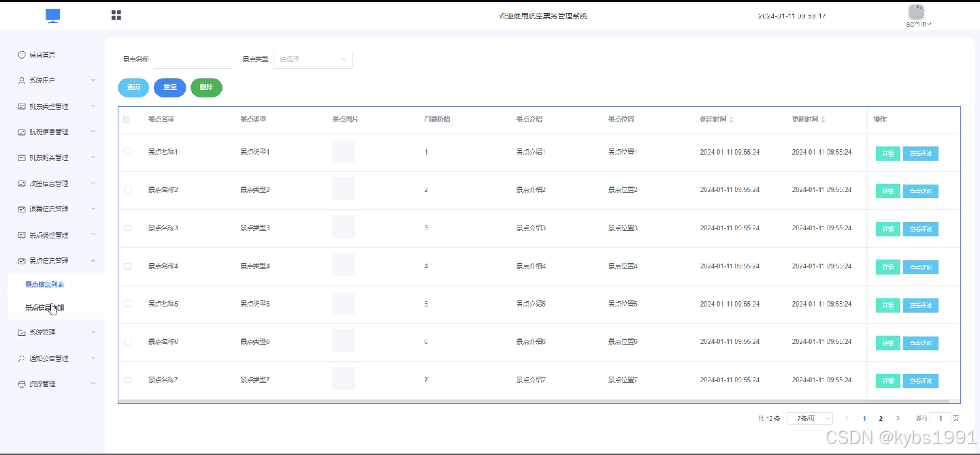Click the 查询 search button
The width and height of the screenshot is (980, 455).
click(133, 87)
